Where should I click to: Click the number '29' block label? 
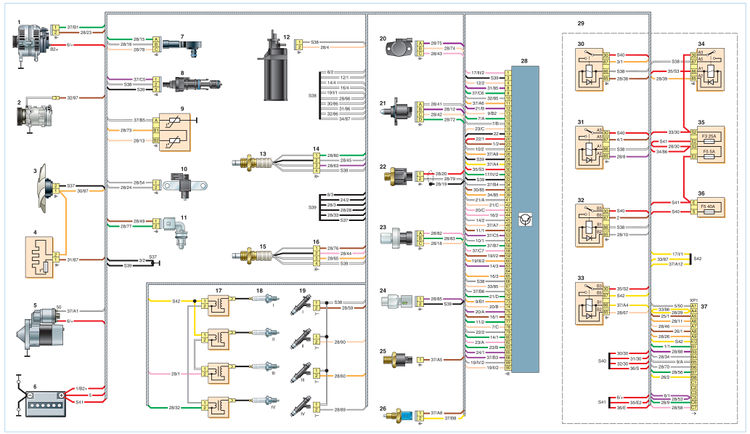(x=580, y=23)
